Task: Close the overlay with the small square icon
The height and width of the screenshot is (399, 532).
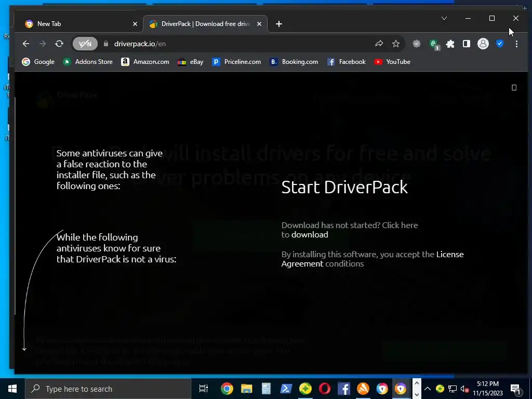Action: point(514,87)
